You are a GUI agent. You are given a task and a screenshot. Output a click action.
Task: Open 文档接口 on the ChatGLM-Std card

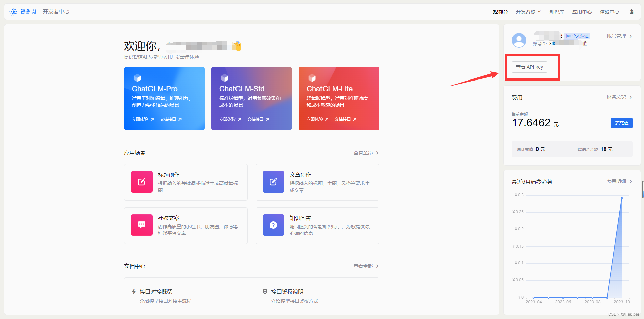tap(258, 119)
